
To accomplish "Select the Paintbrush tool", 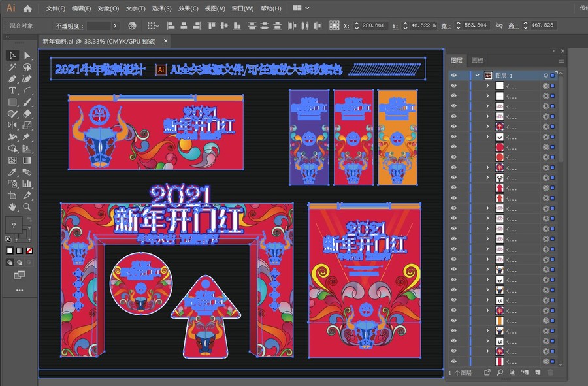I will click(x=27, y=102).
